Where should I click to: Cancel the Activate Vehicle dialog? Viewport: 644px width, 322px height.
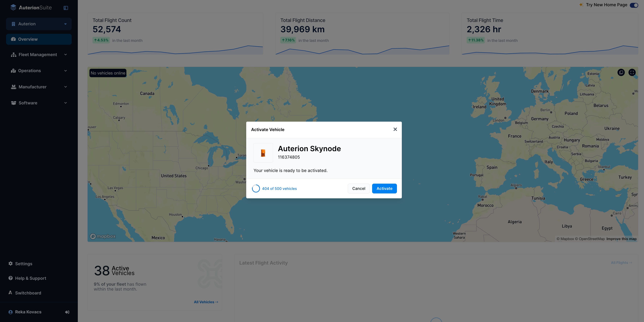click(x=358, y=189)
